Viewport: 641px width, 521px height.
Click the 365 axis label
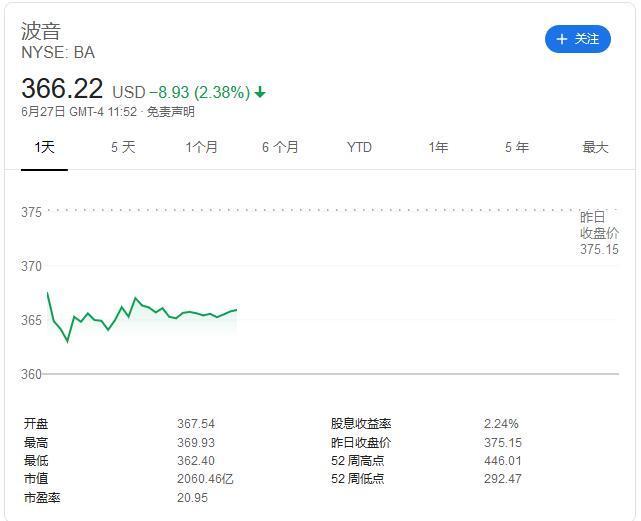[31, 320]
